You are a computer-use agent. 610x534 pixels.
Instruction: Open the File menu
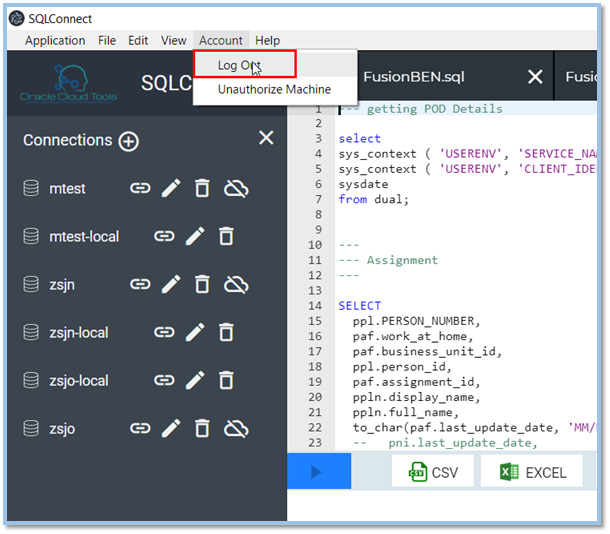pos(107,40)
